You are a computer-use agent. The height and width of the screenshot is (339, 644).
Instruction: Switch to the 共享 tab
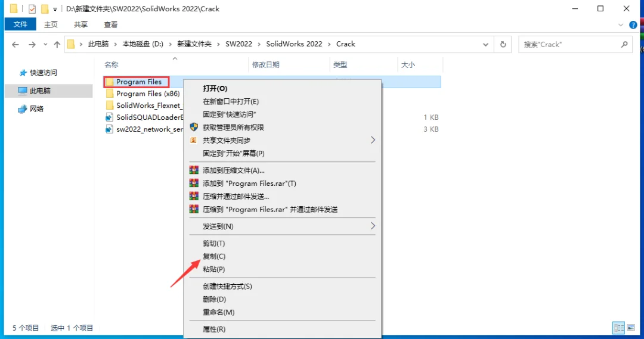click(80, 24)
